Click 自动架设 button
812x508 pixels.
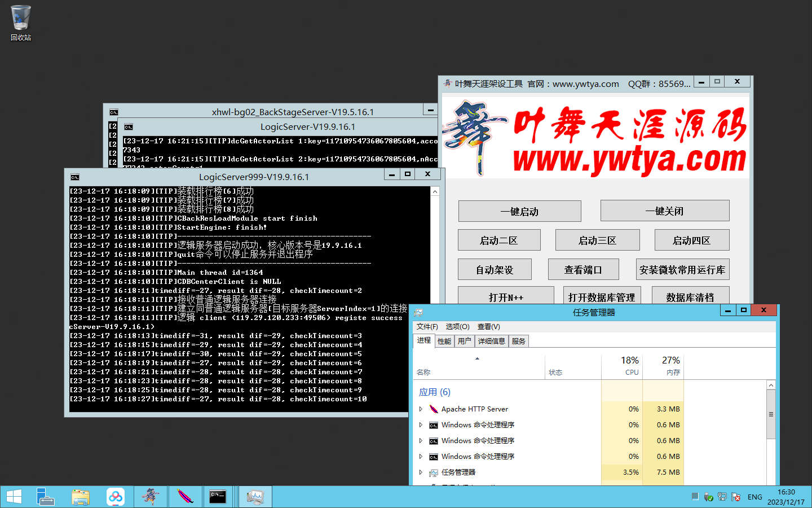[x=495, y=269]
